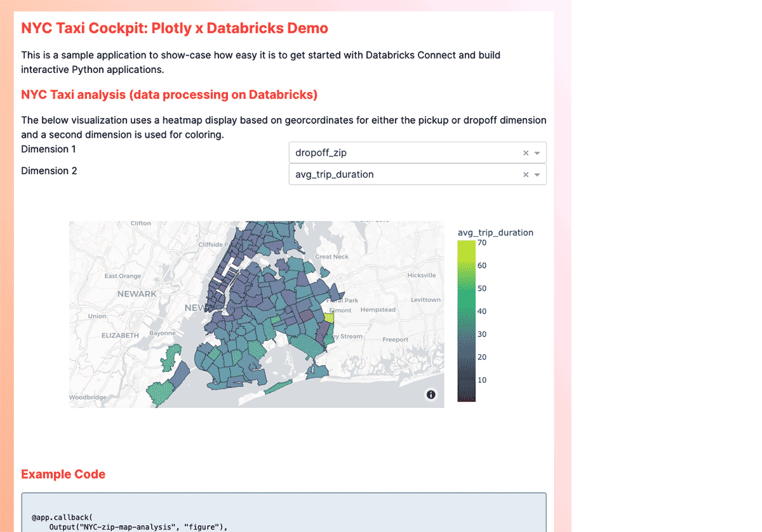The image size is (762, 532).
Task: Click the yellow-green end of the color scale
Action: coord(465,246)
